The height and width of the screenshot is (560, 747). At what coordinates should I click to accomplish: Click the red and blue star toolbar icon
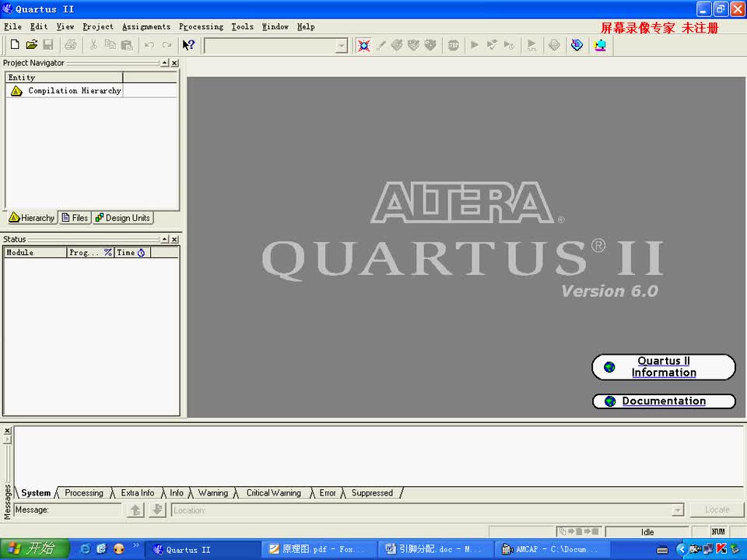click(363, 45)
